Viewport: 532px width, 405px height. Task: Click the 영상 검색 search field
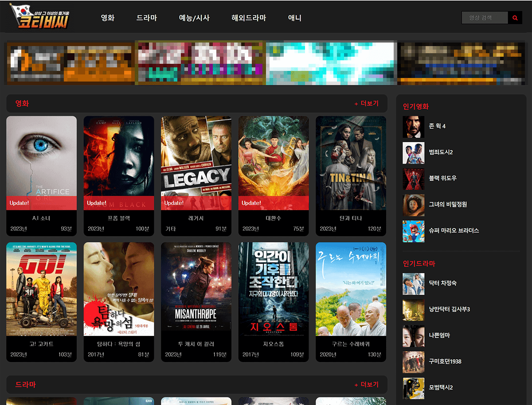click(x=485, y=18)
